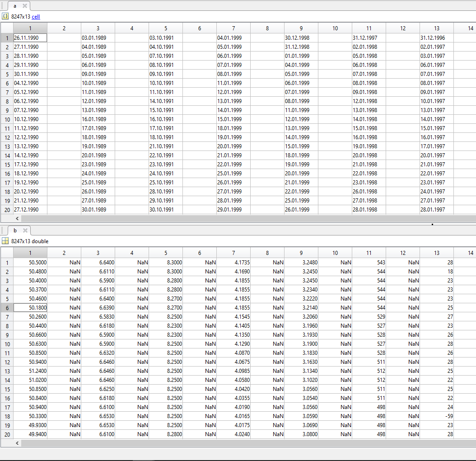
Task: Click the 'cell' type link
Action: click(36, 17)
